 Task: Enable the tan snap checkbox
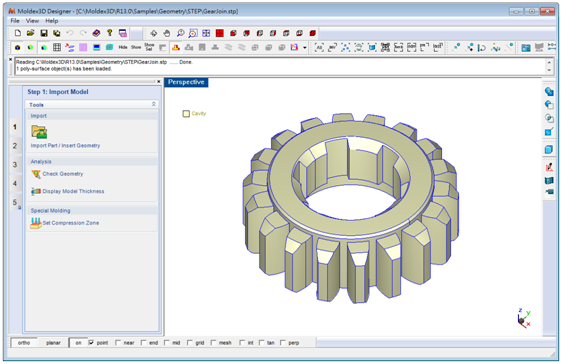pos(261,343)
